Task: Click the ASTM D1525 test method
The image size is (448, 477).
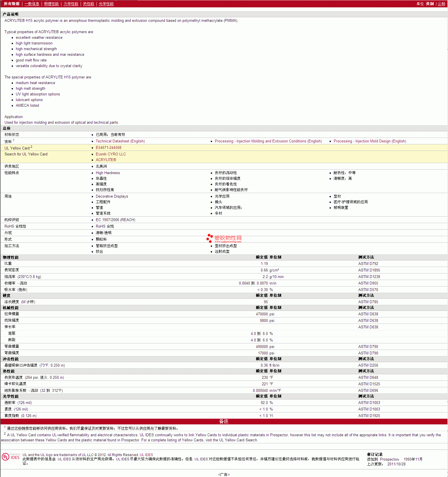Action: pyautogui.click(x=369, y=384)
